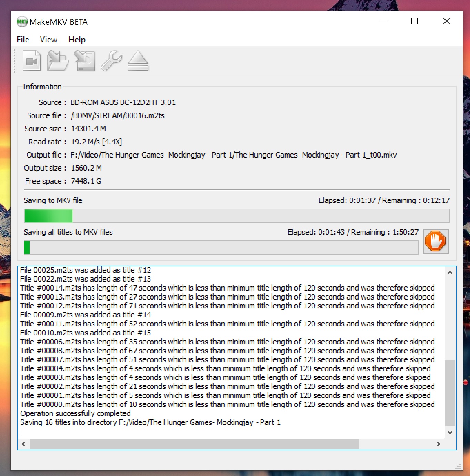The image size is (470, 476).
Task: Click log line 'File 00022.m2ts was added as title #13'
Action: click(86, 279)
